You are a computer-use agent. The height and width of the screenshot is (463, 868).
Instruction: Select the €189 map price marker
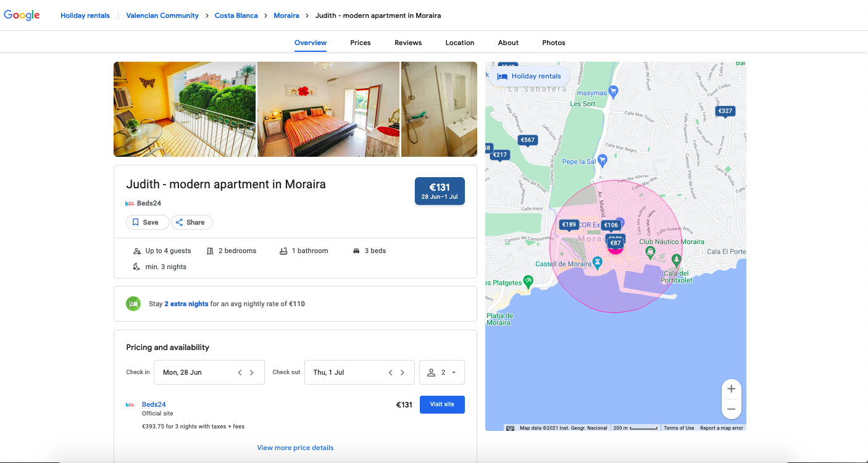pyautogui.click(x=569, y=225)
